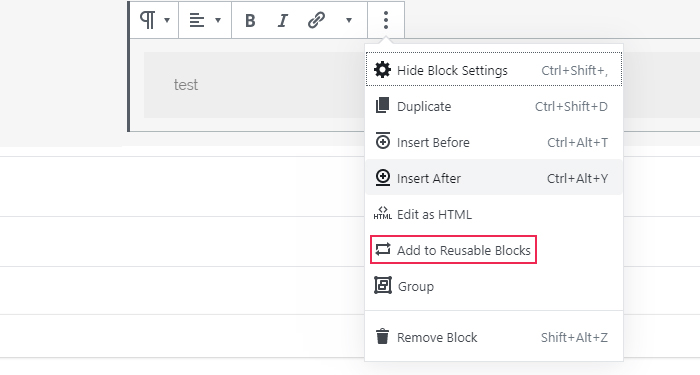This screenshot has height=375, width=700.
Task: Open more rich text controls arrow
Action: tap(349, 20)
